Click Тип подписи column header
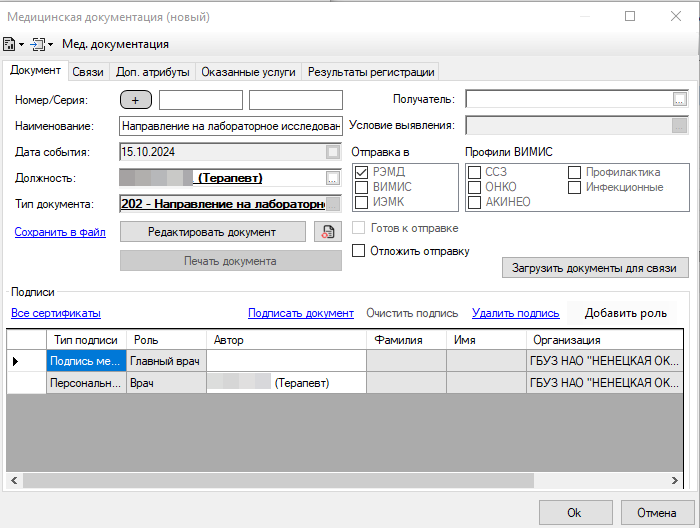Viewport: 700px width, 528px height. [86, 340]
